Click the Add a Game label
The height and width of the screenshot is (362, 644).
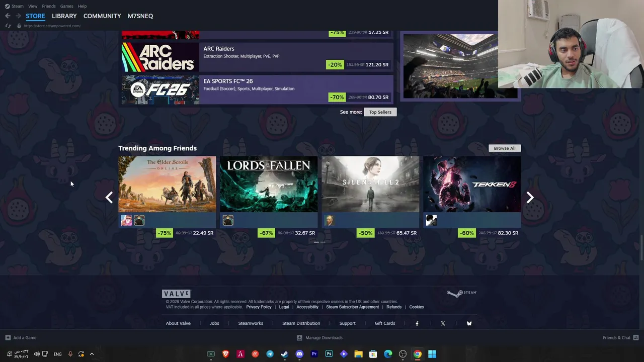coord(25,338)
